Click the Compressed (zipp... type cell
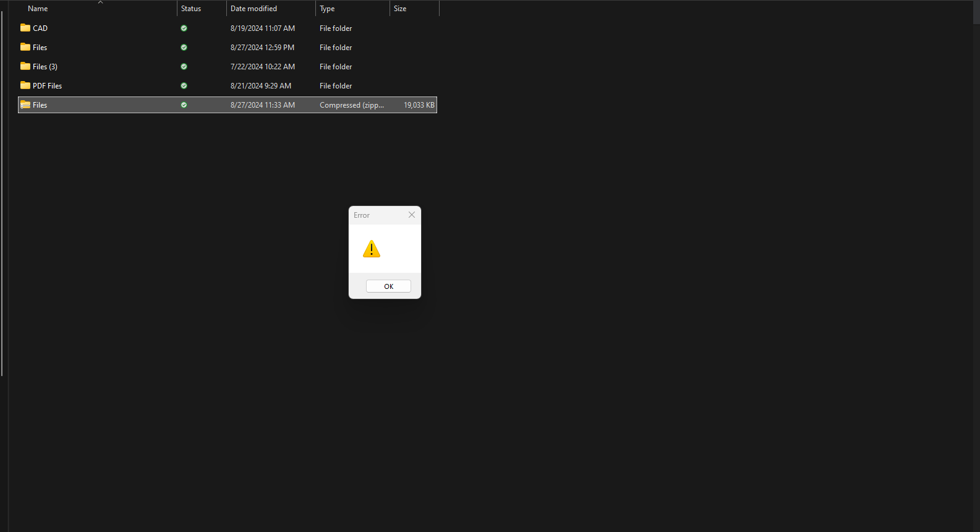Image resolution: width=980 pixels, height=532 pixels. 352,105
